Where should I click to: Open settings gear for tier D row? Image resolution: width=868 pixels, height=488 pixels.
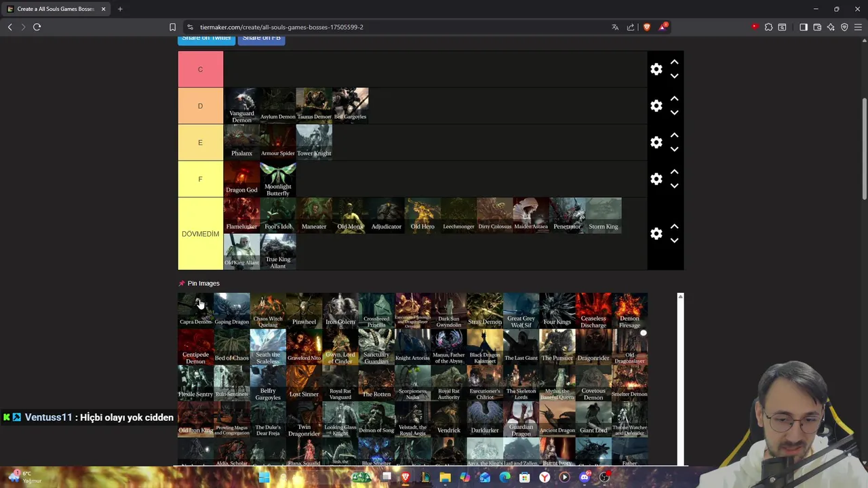pos(656,106)
